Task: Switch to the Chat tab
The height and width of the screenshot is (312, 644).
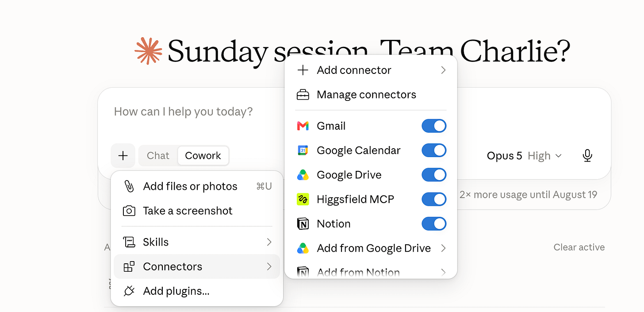Action: (x=158, y=156)
